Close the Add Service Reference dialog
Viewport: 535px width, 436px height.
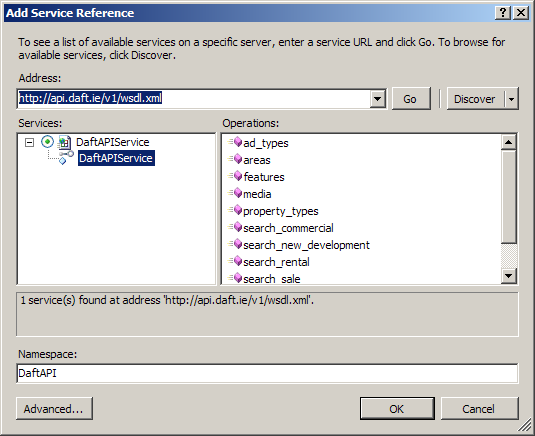click(521, 13)
